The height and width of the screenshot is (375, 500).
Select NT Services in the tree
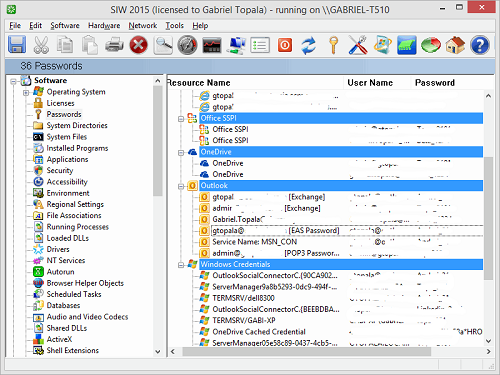(66, 261)
